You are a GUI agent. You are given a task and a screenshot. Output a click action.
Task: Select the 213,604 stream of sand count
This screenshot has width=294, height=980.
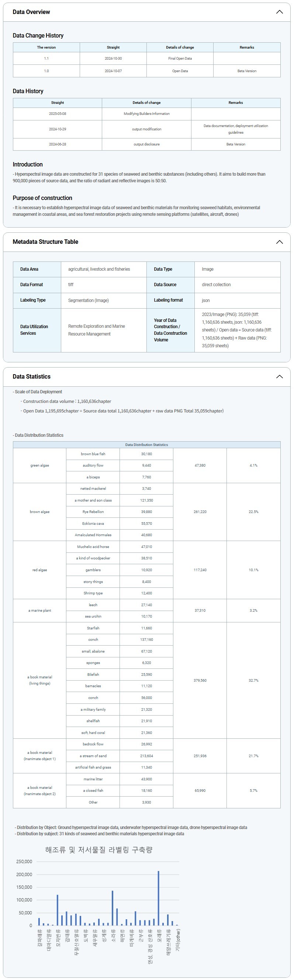(146, 756)
